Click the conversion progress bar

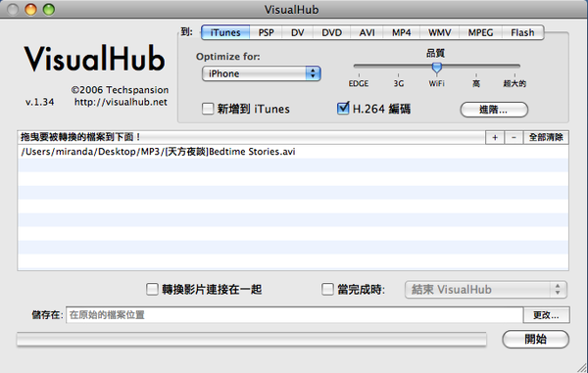(x=252, y=340)
